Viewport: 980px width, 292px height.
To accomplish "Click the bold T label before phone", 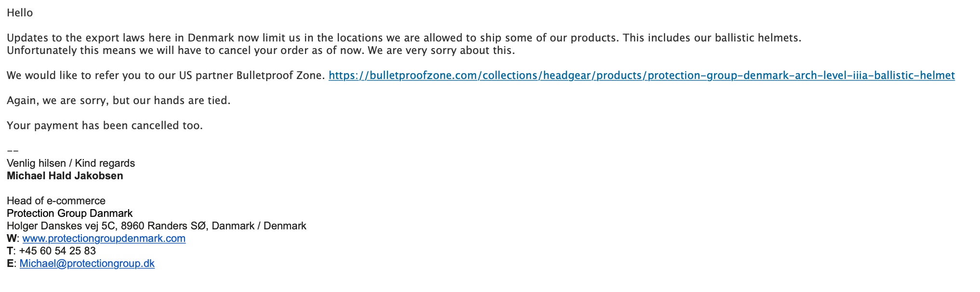I will click(x=10, y=251).
